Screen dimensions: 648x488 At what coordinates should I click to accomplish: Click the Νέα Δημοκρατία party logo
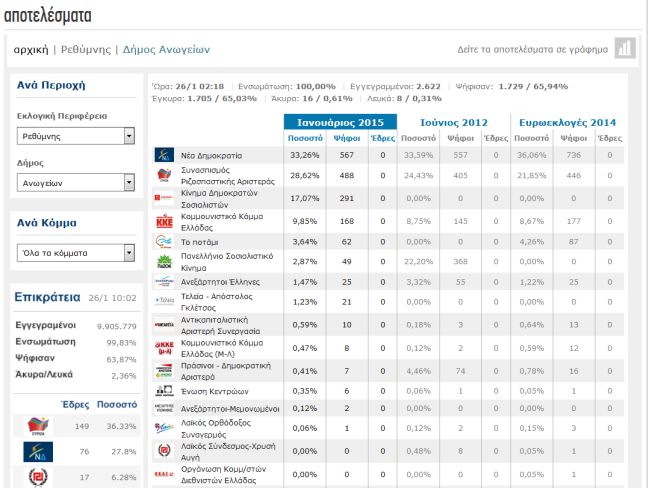click(x=165, y=156)
